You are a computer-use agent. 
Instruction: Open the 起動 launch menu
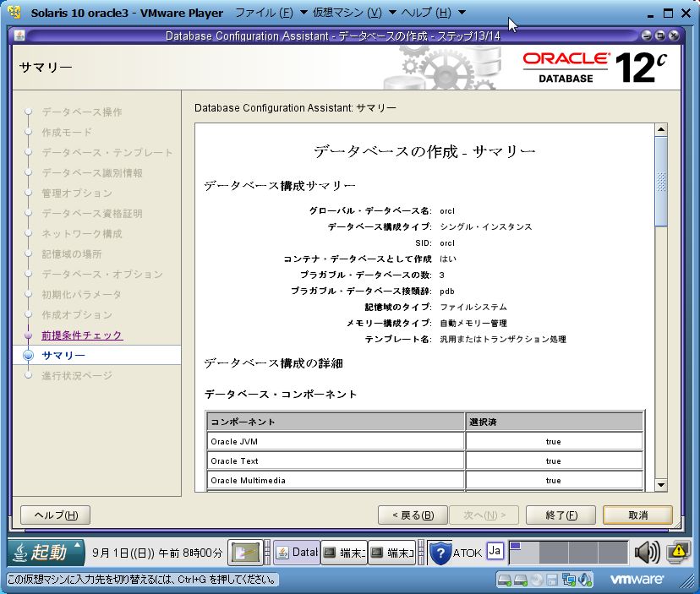coord(46,553)
